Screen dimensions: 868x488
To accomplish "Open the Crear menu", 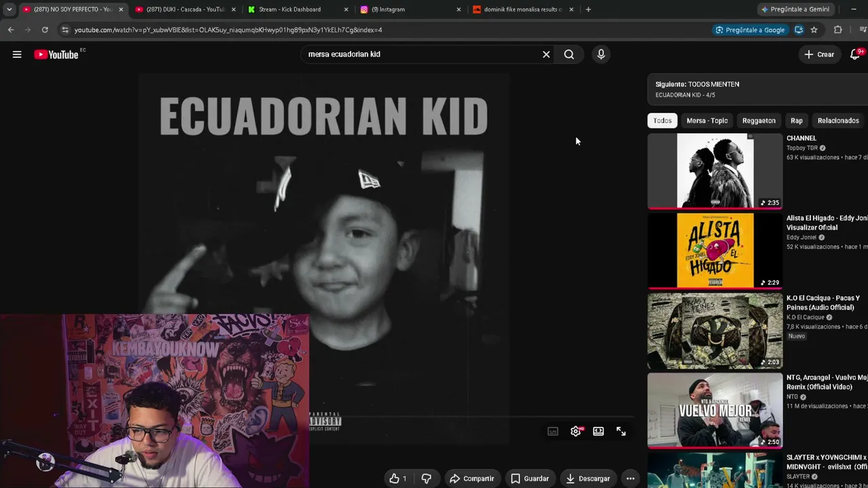I will click(x=819, y=54).
